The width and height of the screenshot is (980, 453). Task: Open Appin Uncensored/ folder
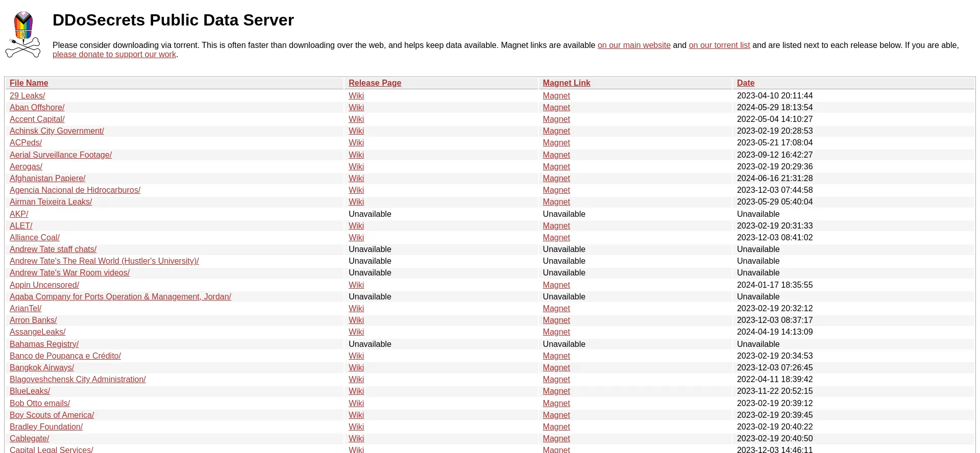(x=44, y=285)
